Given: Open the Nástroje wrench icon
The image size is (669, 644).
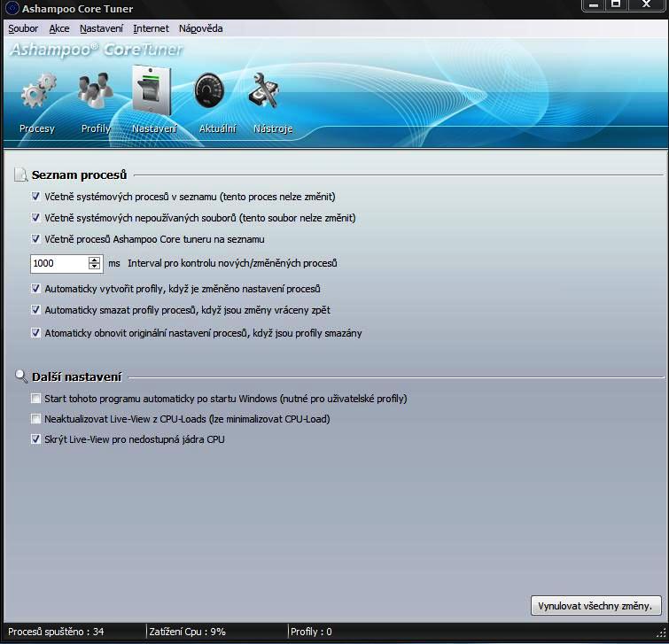Looking at the screenshot, I should [264, 90].
